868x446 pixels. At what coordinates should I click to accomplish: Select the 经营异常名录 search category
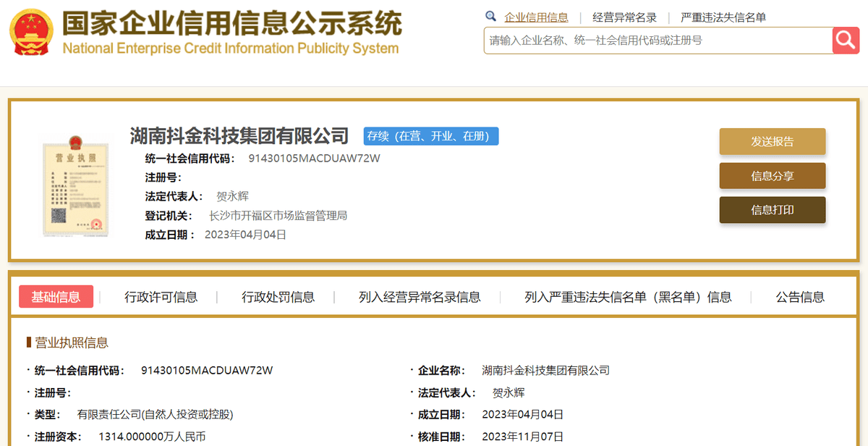point(624,17)
